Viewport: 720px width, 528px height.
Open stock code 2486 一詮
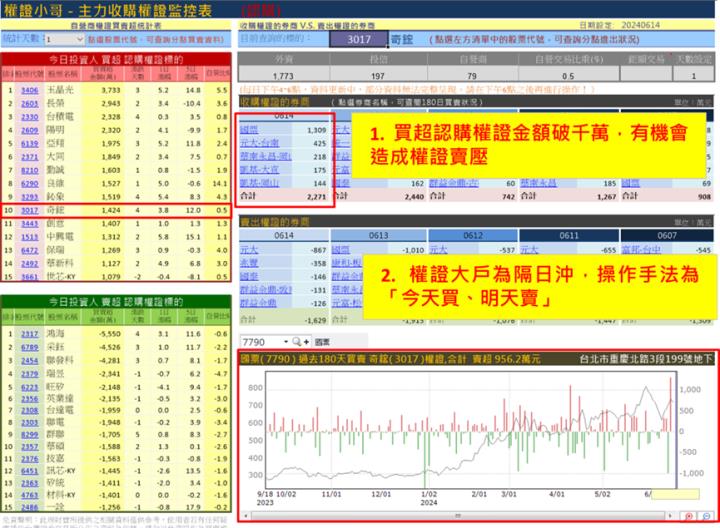(30, 507)
